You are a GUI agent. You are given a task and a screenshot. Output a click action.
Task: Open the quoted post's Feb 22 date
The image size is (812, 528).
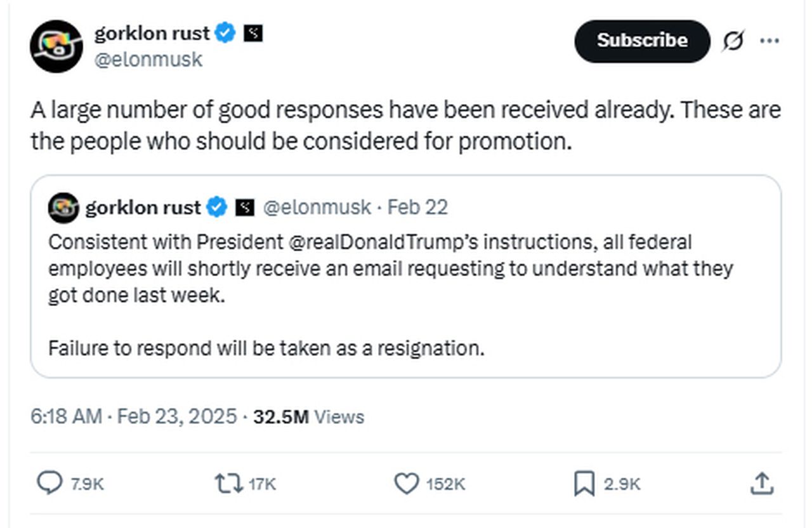[417, 208]
